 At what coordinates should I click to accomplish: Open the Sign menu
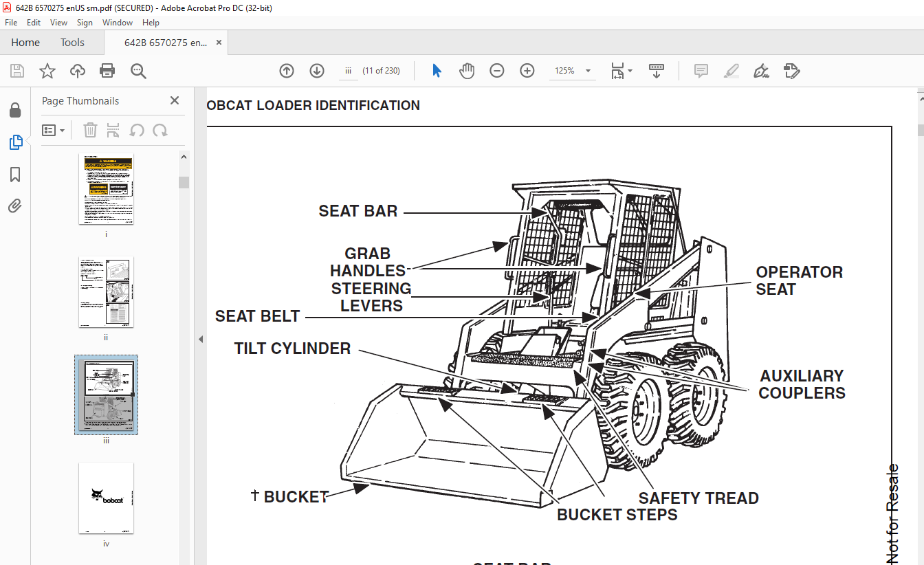pos(85,23)
